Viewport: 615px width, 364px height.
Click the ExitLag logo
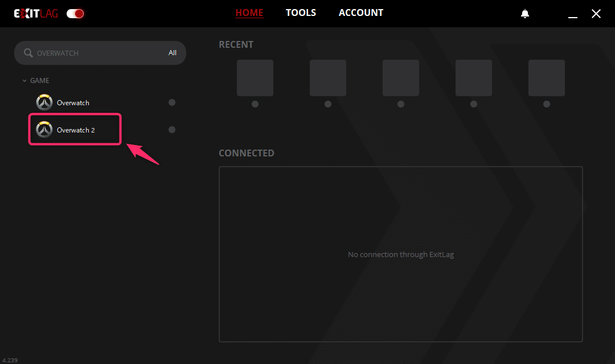click(x=36, y=14)
